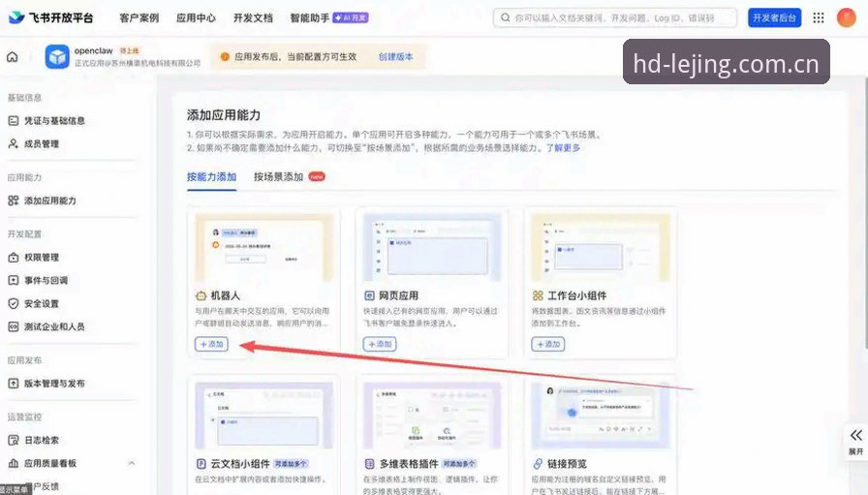This screenshot has height=495, width=868.
Task: Expand the side panel with 展开
Action: 855,442
